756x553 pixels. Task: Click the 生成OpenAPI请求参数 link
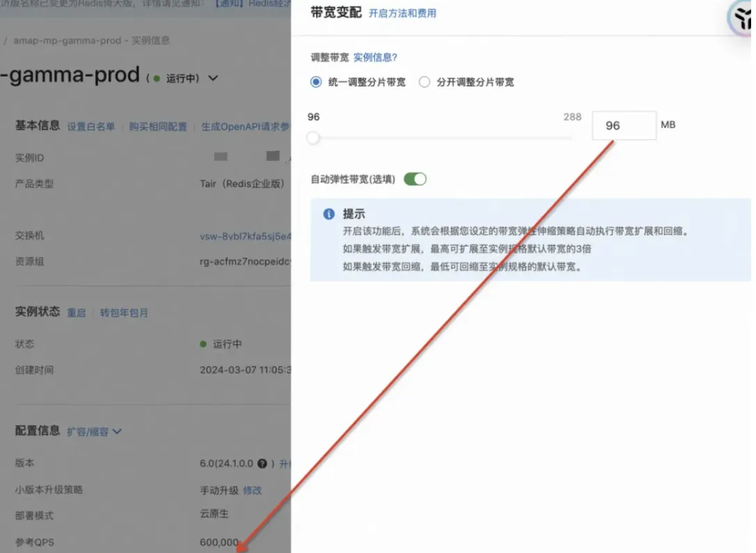[x=246, y=127]
